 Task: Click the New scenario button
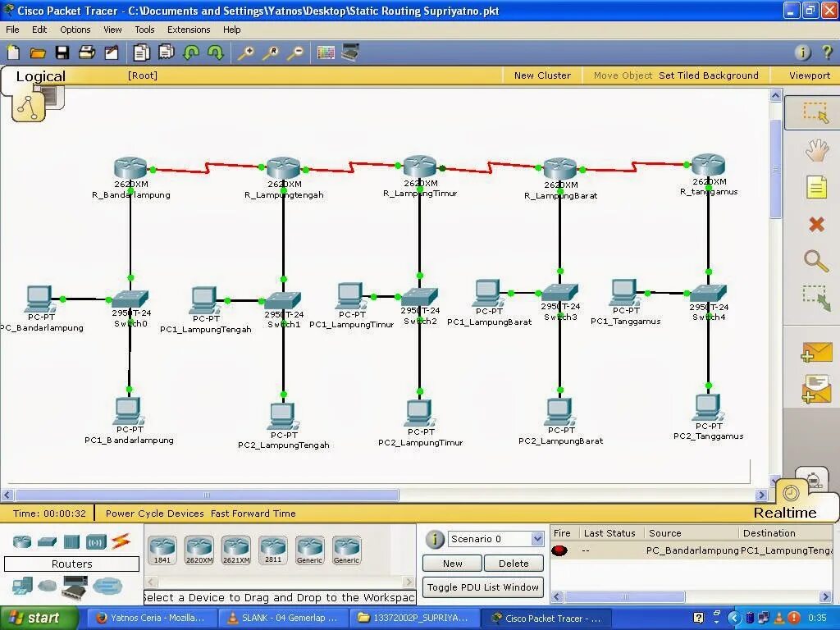point(452,564)
